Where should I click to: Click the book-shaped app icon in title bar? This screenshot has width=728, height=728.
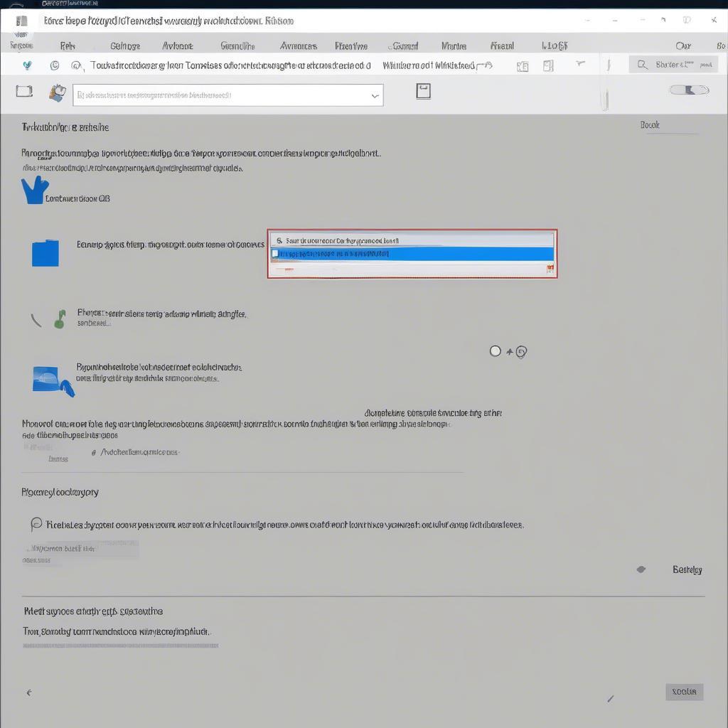21,21
